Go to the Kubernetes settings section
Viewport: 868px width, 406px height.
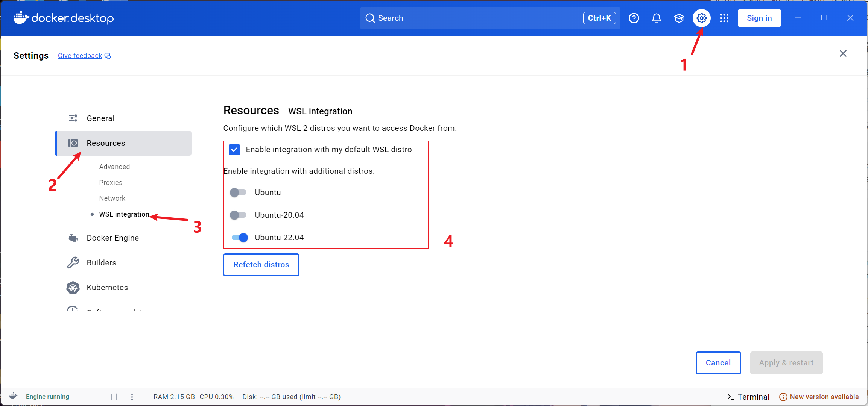107,288
